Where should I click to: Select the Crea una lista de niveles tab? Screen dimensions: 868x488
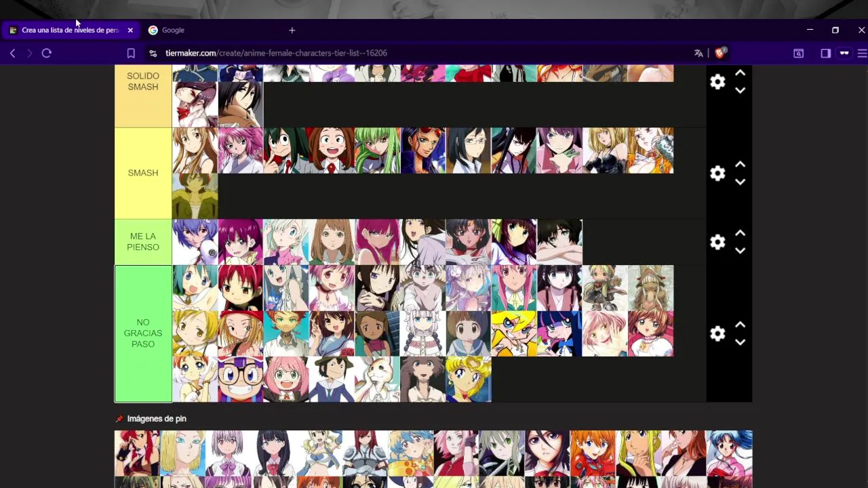(70, 30)
